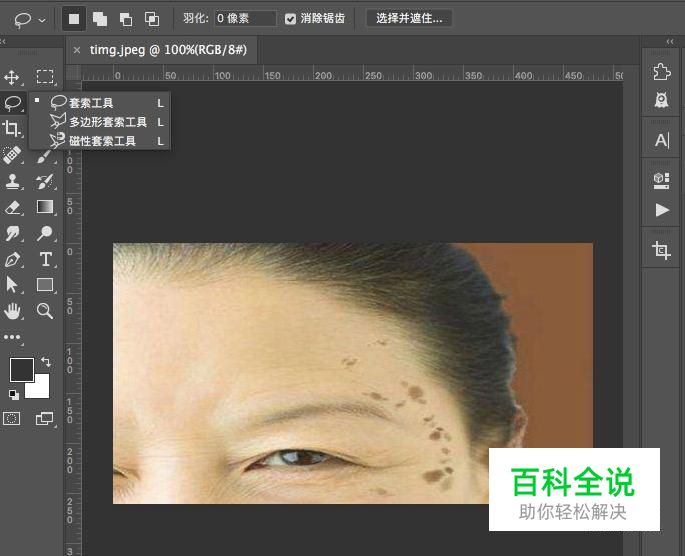
Task: Toggle Quick Mask mode
Action: tap(13, 419)
